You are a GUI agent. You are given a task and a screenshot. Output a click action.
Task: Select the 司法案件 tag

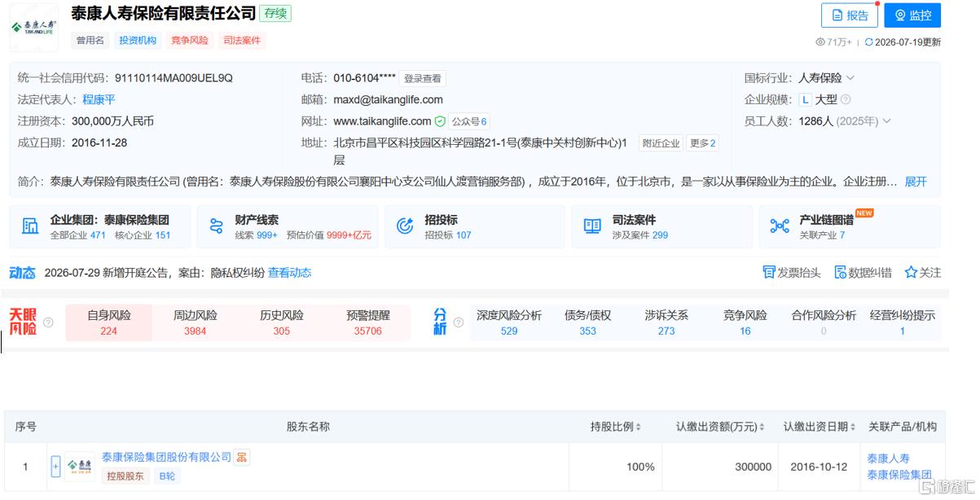tap(242, 40)
